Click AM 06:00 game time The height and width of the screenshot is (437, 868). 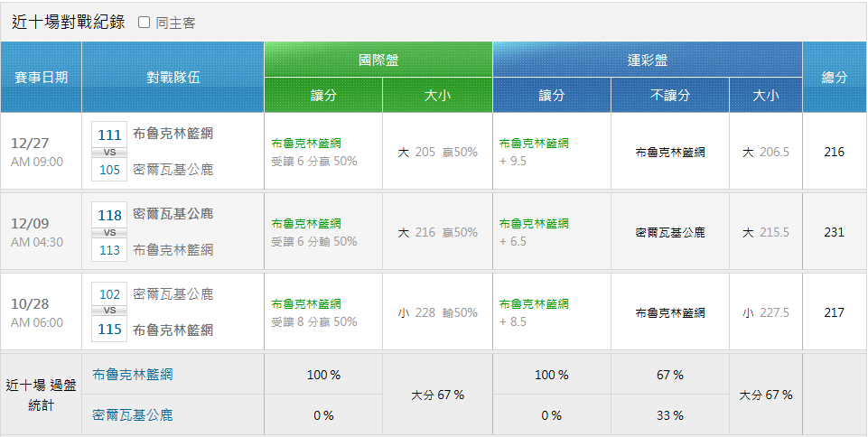(x=37, y=322)
